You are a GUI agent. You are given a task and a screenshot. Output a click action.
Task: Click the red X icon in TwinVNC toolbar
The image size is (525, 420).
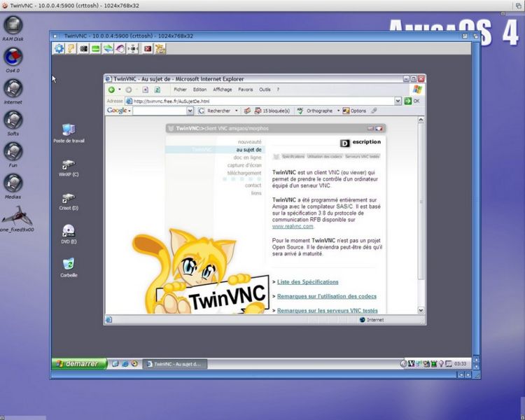point(147,48)
